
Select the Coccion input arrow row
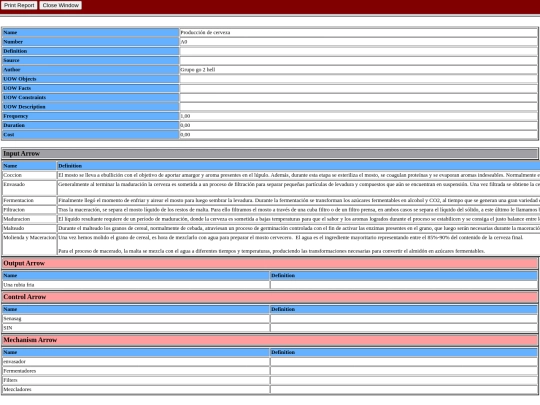271,175
